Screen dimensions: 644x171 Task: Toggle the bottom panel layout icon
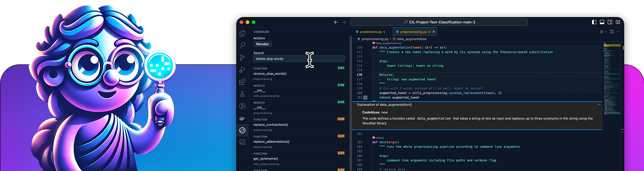(602, 22)
